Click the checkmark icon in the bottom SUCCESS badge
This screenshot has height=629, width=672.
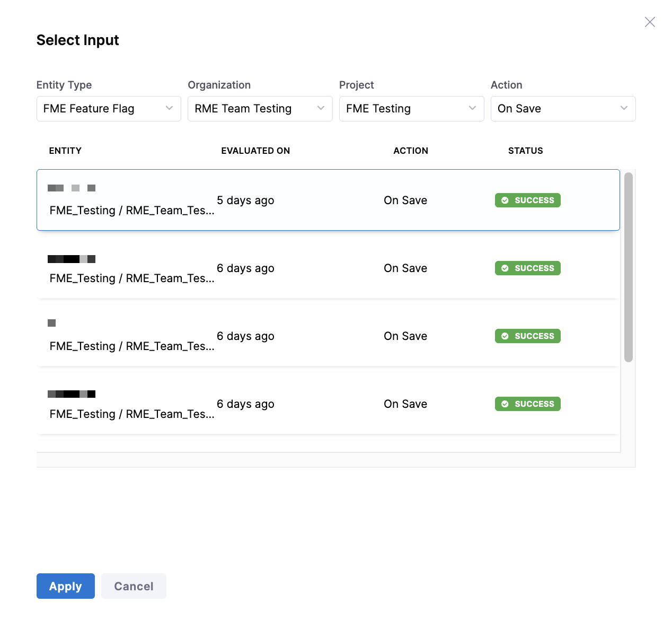click(505, 404)
